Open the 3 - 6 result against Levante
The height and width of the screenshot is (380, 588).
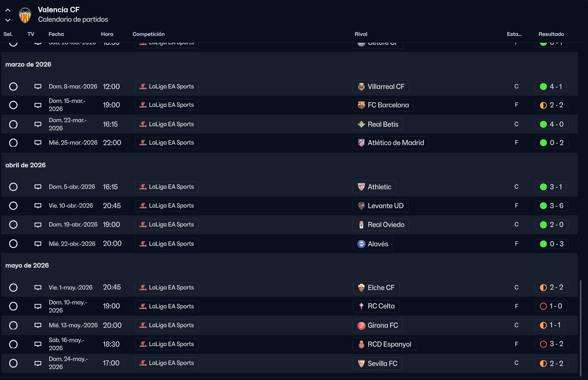[556, 206]
